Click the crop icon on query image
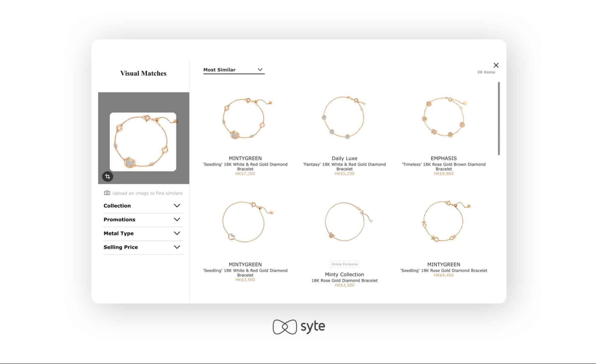Image resolution: width=596 pixels, height=364 pixels. (x=108, y=177)
